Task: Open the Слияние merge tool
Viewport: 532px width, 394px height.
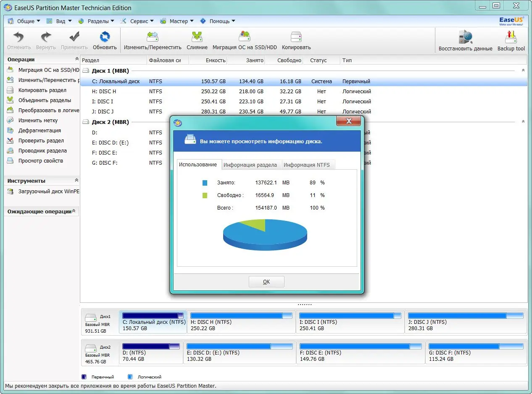Action: [197, 37]
